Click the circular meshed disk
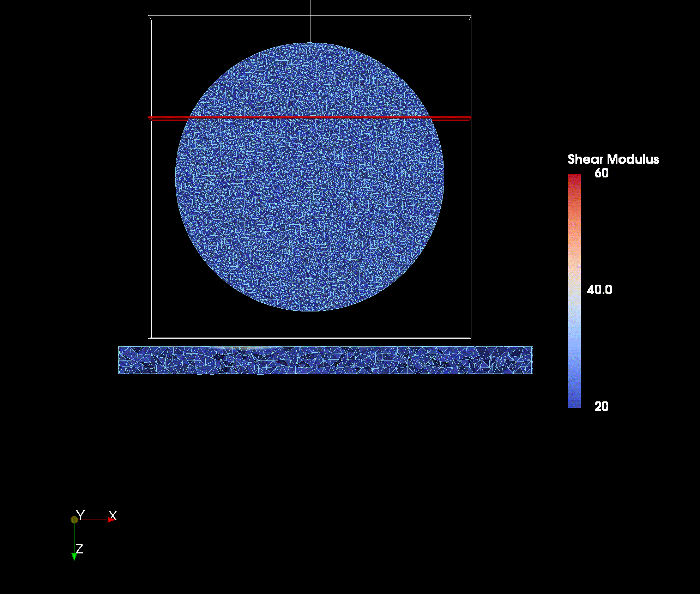The width and height of the screenshot is (700, 594). (x=310, y=177)
